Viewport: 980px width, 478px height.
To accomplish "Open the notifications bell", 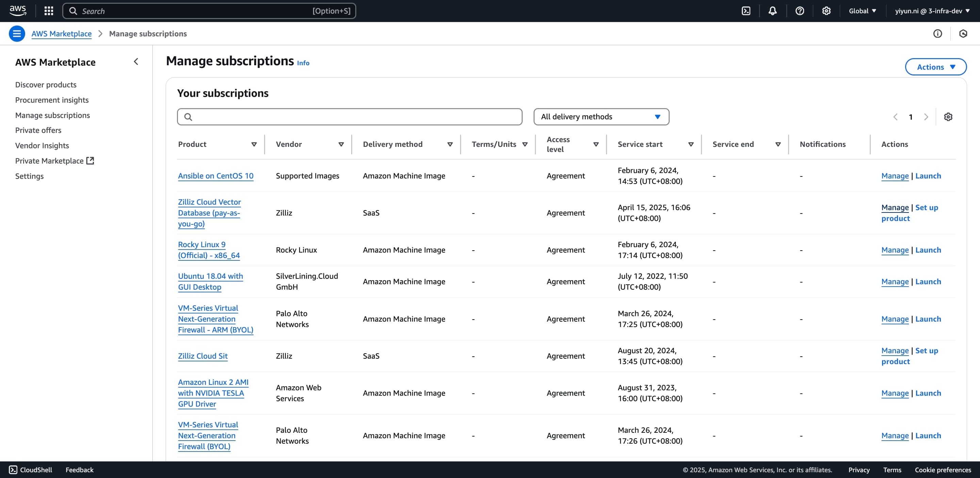I will tap(772, 11).
